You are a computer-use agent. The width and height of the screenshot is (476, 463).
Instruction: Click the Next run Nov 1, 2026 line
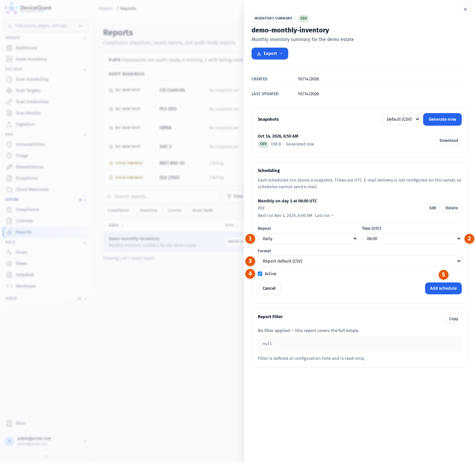(296, 216)
